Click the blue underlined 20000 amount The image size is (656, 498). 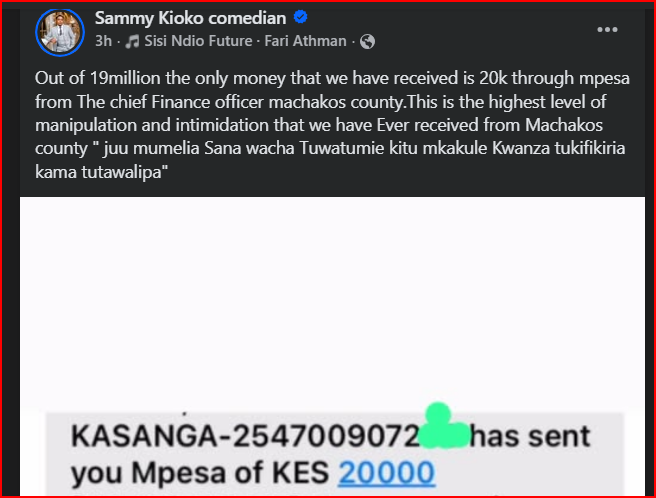(387, 473)
